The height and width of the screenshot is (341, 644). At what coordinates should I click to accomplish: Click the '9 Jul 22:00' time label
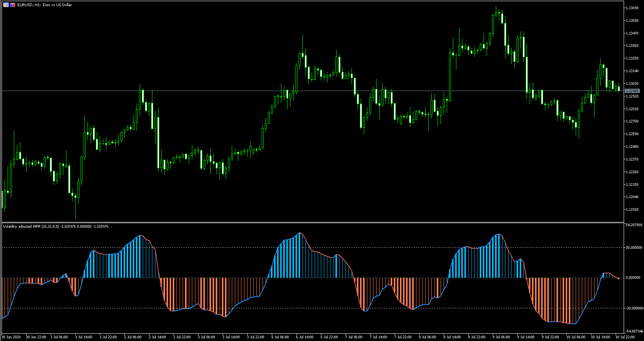point(550,337)
